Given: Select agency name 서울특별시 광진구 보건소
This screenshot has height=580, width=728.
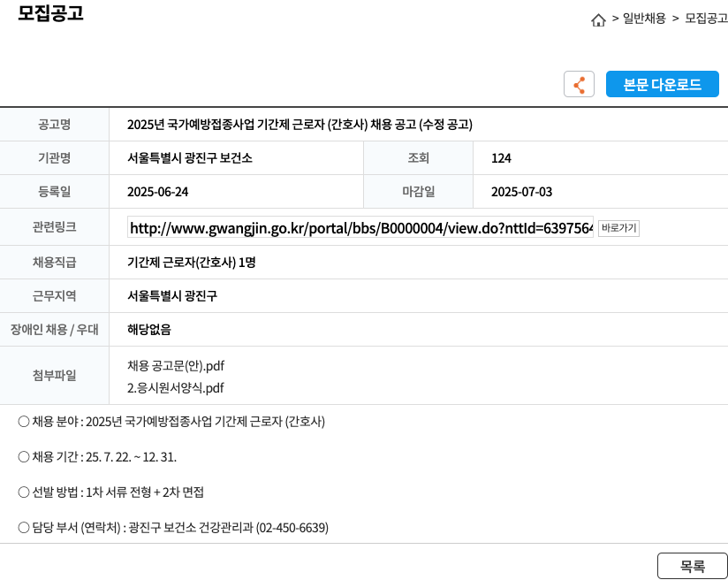Looking at the screenshot, I should point(190,158).
